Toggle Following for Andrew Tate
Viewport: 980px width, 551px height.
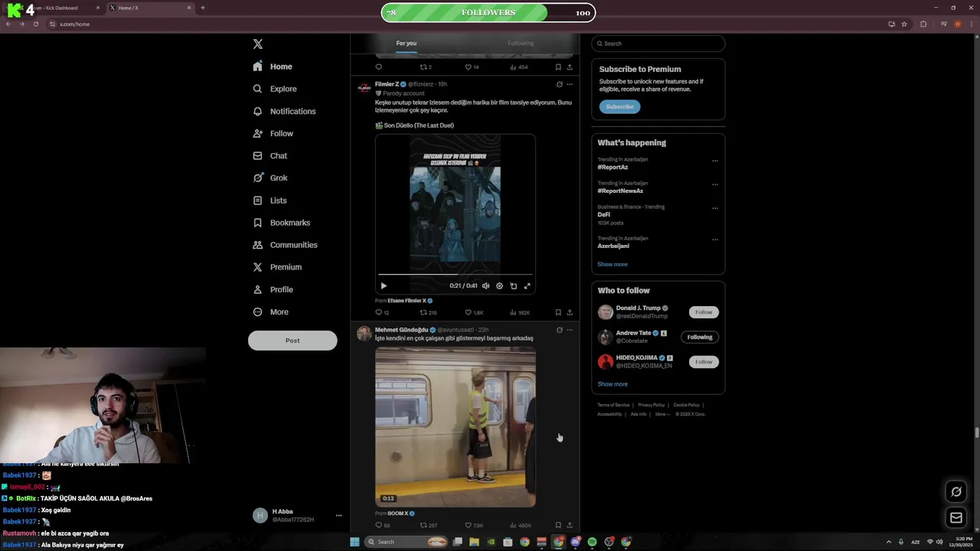[x=700, y=337]
